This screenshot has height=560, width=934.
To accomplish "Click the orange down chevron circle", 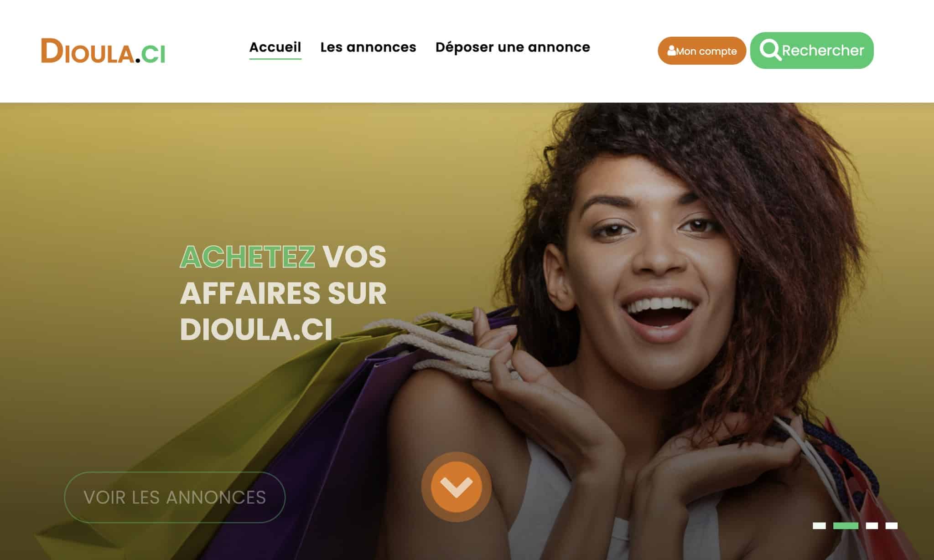I will (456, 487).
